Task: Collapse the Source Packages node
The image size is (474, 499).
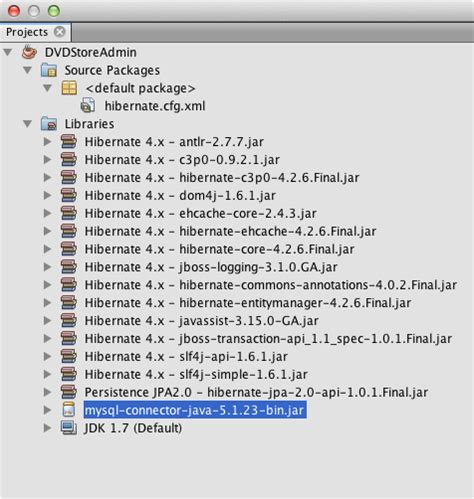Action: (27, 70)
